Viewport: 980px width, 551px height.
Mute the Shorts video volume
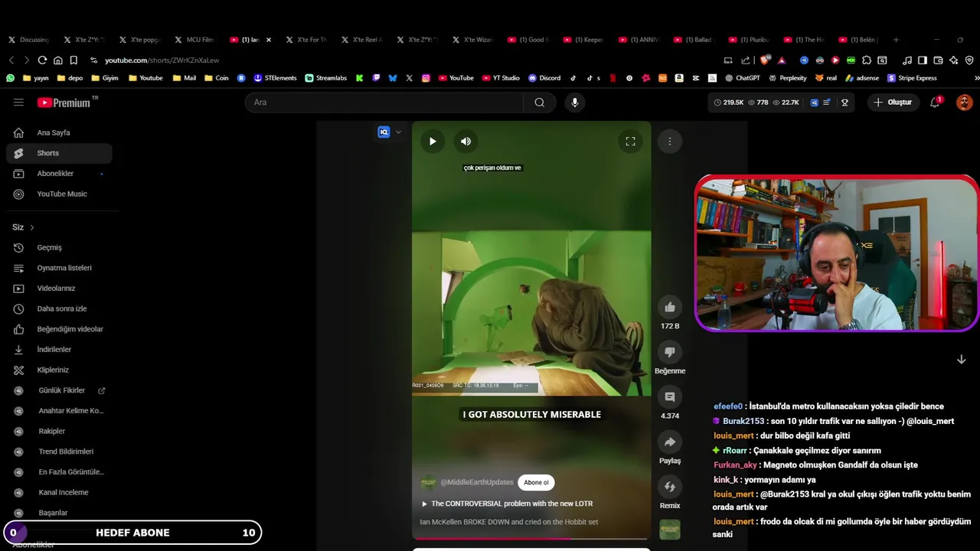pos(465,141)
